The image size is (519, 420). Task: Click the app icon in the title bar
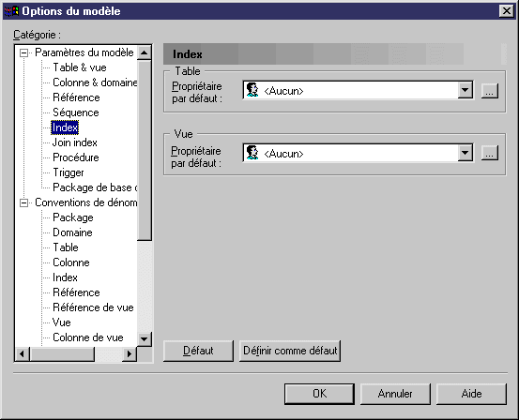click(11, 11)
